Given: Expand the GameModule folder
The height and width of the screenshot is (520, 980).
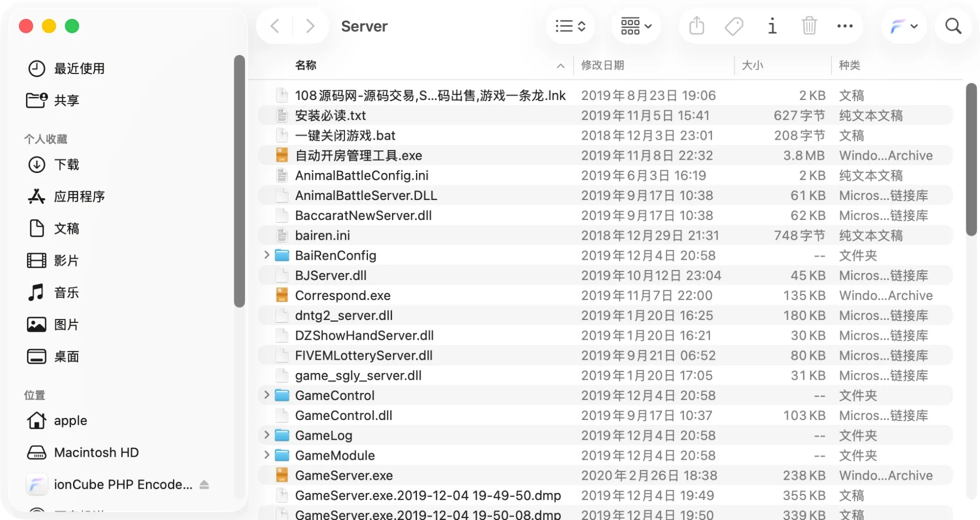Looking at the screenshot, I should point(266,455).
